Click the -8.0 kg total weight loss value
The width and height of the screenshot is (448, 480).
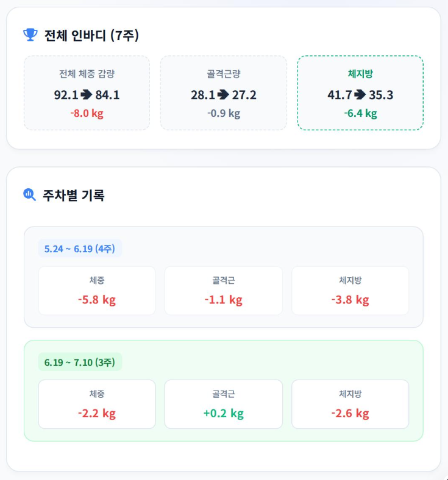[87, 113]
